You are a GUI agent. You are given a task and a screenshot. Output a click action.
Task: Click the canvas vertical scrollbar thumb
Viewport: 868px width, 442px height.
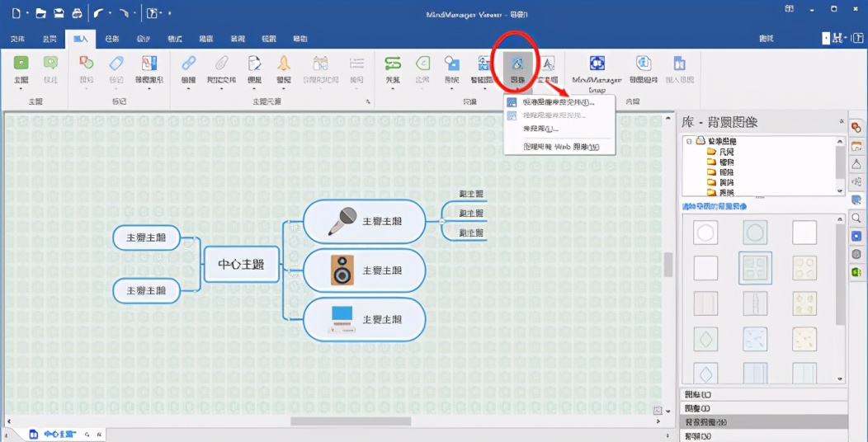[x=668, y=265]
